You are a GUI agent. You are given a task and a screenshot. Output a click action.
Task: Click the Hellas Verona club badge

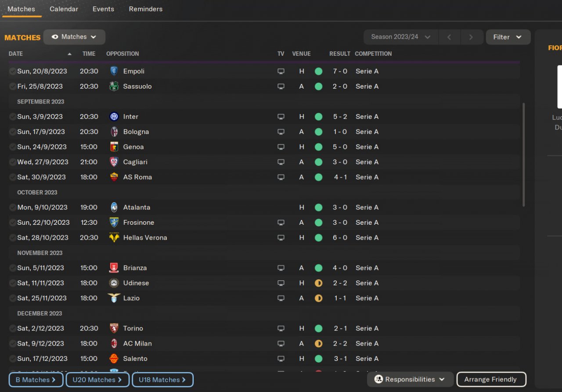[x=114, y=238]
